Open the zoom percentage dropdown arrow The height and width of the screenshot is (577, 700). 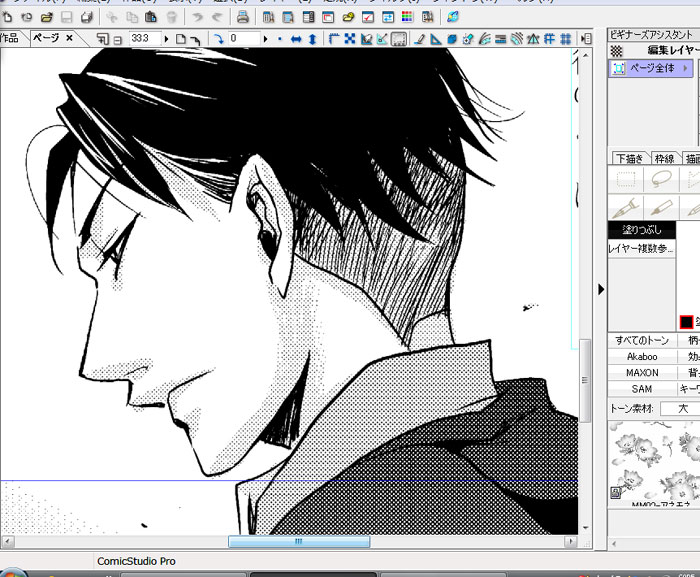167,39
